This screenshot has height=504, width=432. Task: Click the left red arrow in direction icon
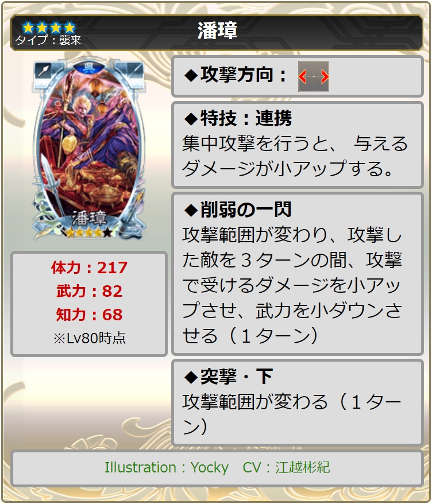[x=302, y=77]
